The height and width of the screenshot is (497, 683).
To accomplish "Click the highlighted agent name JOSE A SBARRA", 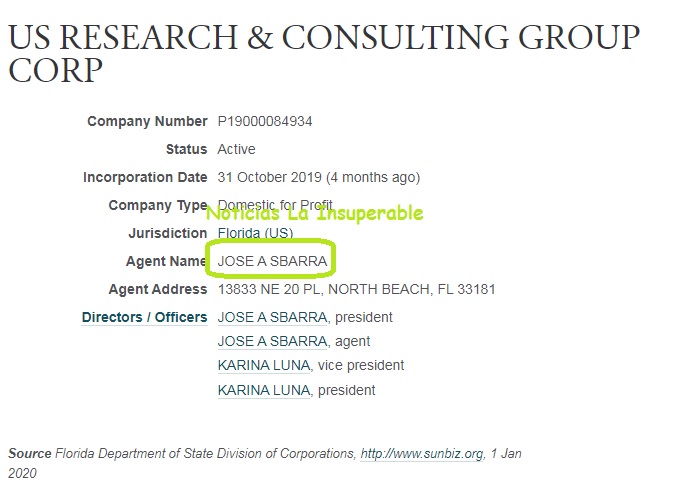I will [x=272, y=261].
